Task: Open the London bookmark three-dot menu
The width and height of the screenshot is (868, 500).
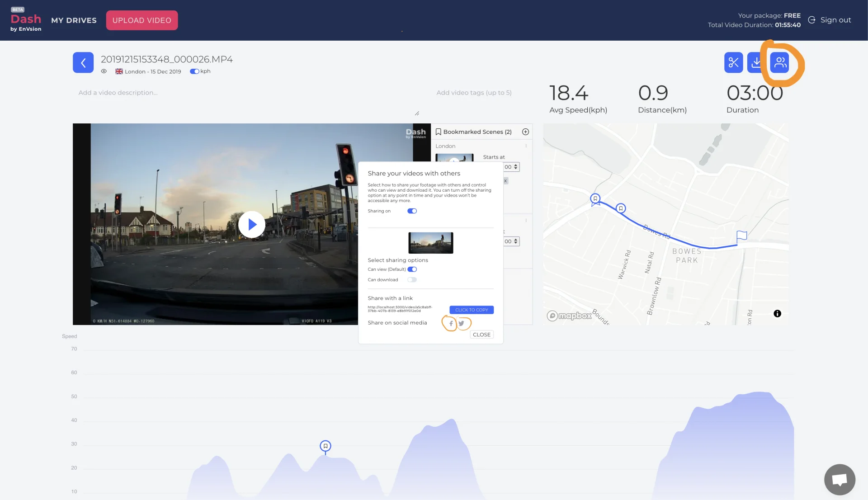Action: 526,146
